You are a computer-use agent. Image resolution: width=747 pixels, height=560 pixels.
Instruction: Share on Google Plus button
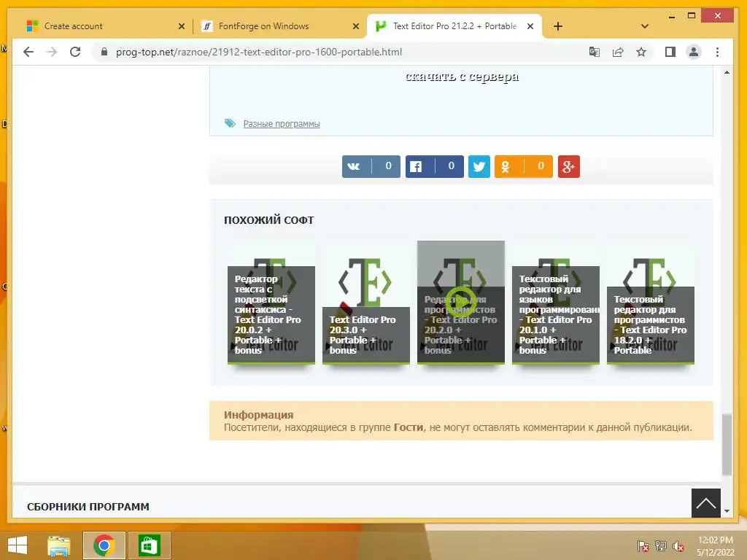[x=569, y=166]
